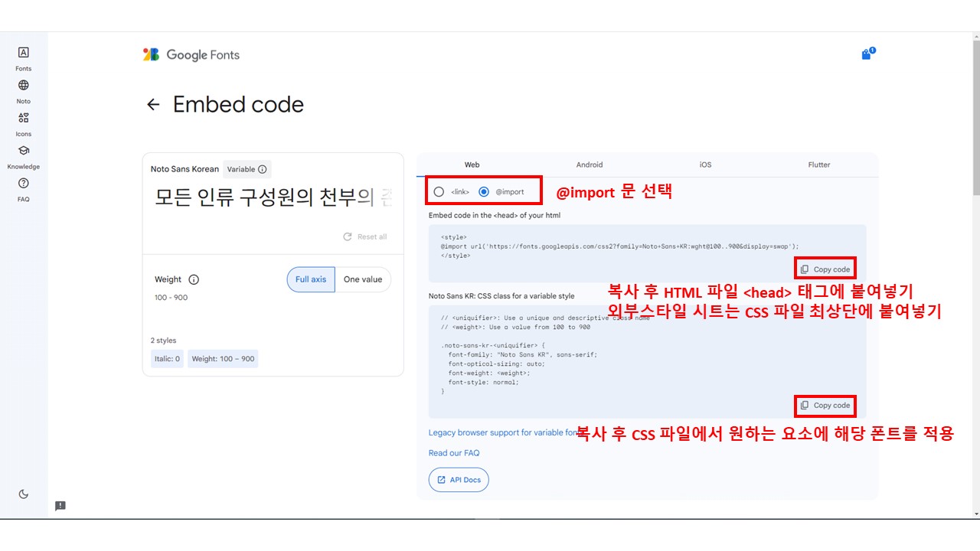Open the FAQ help icon in sidebar
Image resolution: width=980 pixels, height=551 pixels.
point(24,183)
